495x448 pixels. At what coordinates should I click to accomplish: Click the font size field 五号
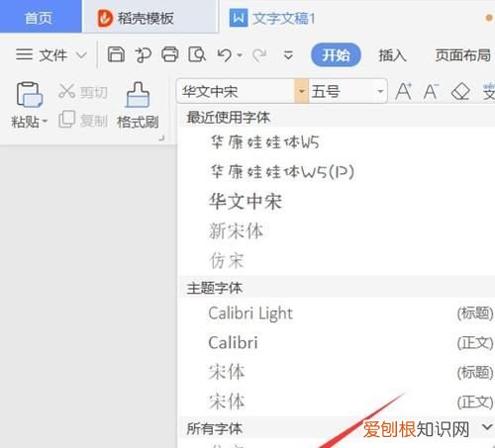[x=342, y=91]
